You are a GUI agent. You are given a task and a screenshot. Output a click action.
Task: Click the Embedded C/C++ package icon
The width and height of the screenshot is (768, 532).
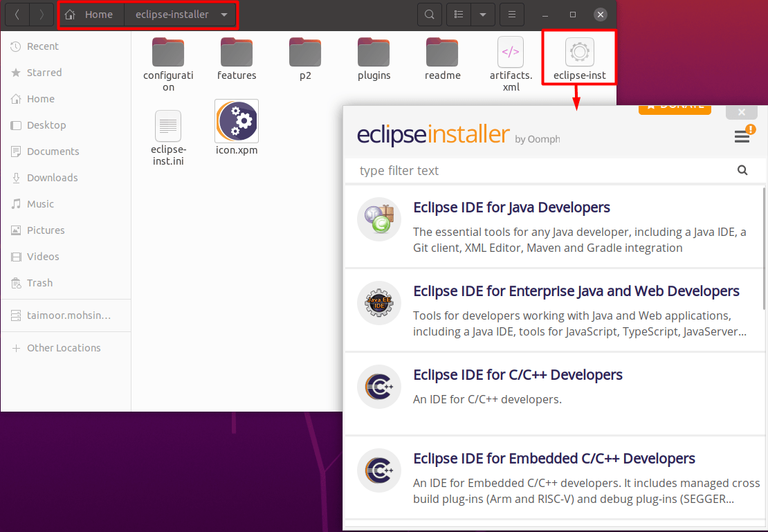379,470
